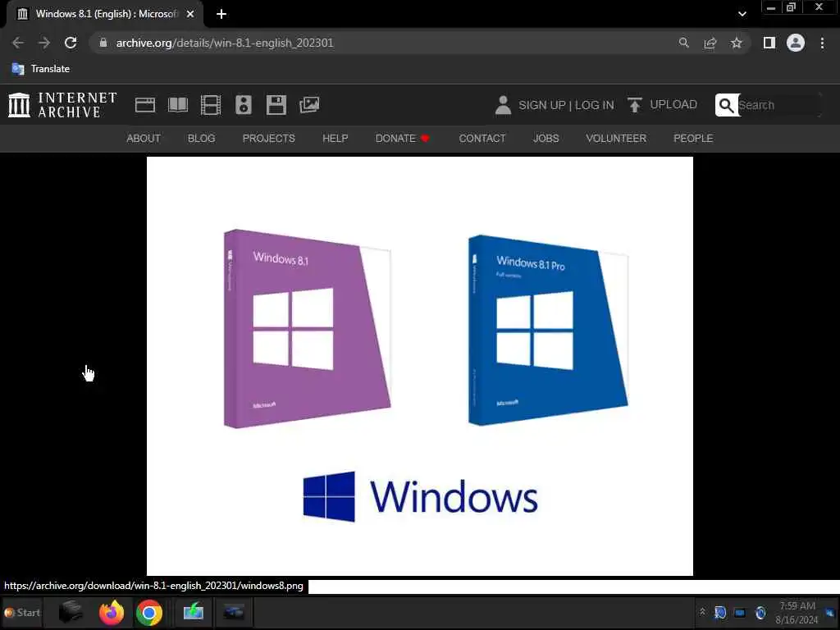The image size is (840, 630).
Task: Click the address bar URL text
Action: point(225,43)
